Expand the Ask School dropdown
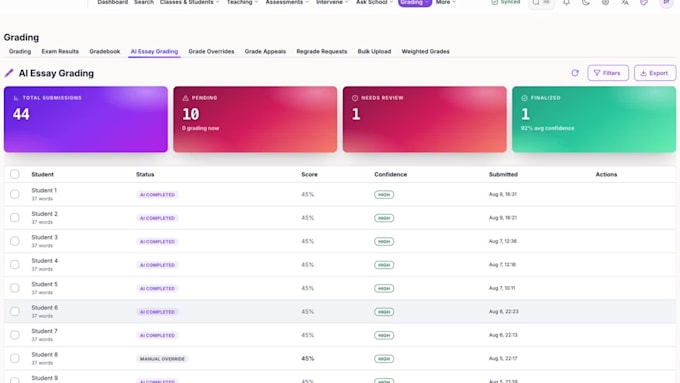Image resolution: width=680 pixels, height=383 pixels. [374, 2]
